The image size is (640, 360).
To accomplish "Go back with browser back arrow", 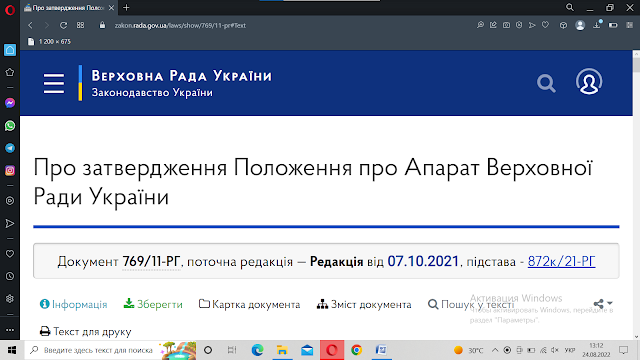I will coord(30,25).
